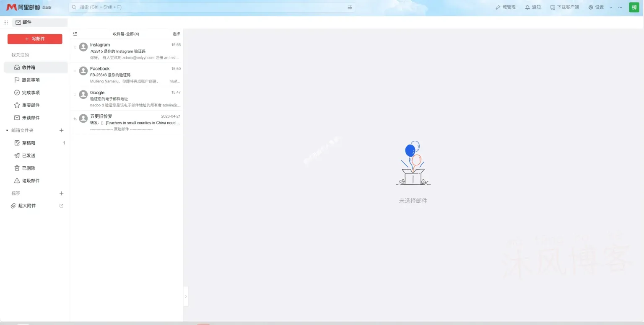Open the more options ellipsis menu
This screenshot has height=325, width=644.
[620, 7]
